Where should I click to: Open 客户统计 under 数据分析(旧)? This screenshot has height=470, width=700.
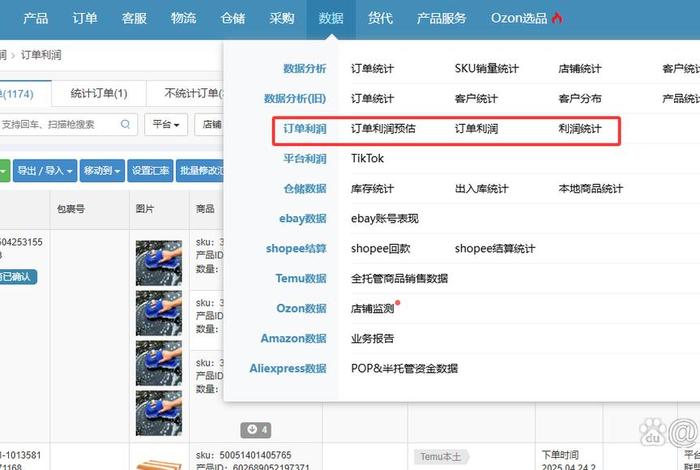pos(476,99)
